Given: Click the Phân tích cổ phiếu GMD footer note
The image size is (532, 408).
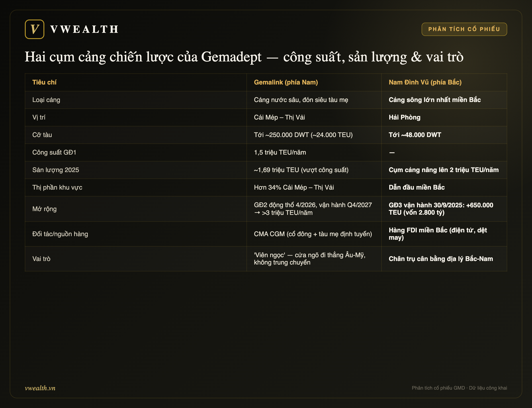Looking at the screenshot, I should pyautogui.click(x=459, y=388).
